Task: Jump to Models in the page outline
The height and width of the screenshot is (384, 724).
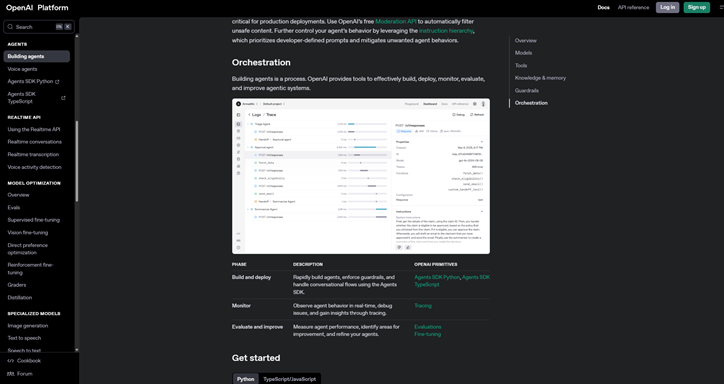Action: click(523, 53)
